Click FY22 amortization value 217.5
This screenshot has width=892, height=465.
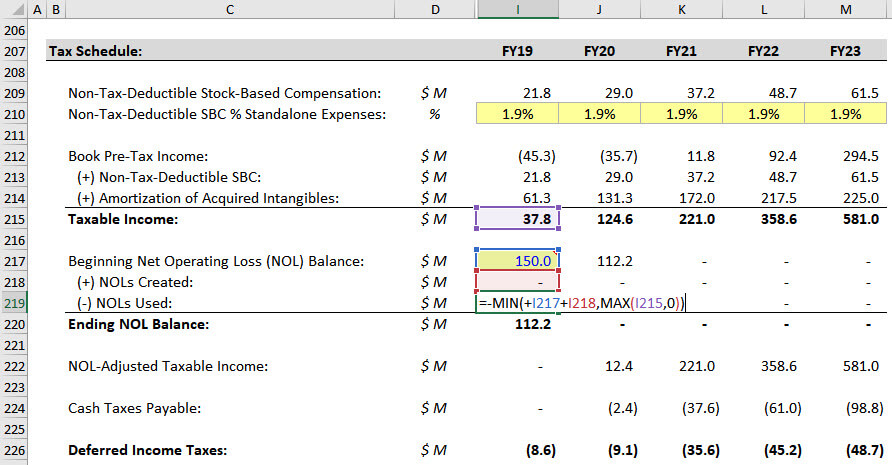click(x=779, y=198)
